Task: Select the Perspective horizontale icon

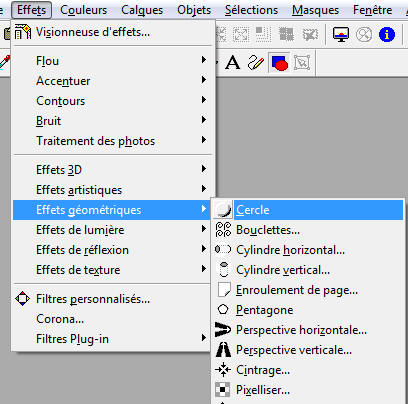Action: 223,330
